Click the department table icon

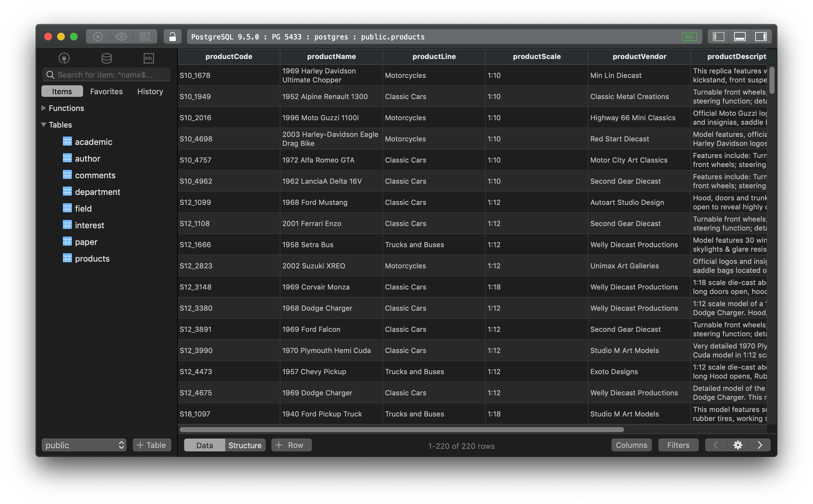67,191
